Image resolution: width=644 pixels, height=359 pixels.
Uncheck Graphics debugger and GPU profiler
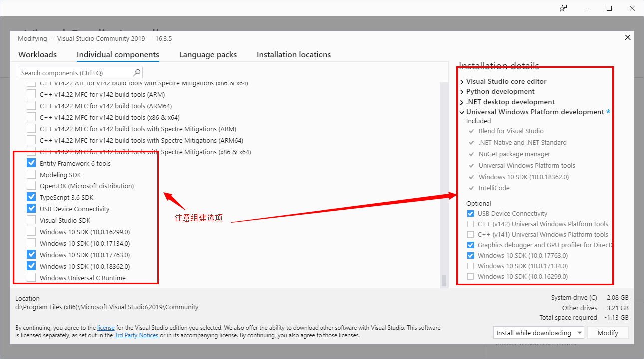click(470, 245)
